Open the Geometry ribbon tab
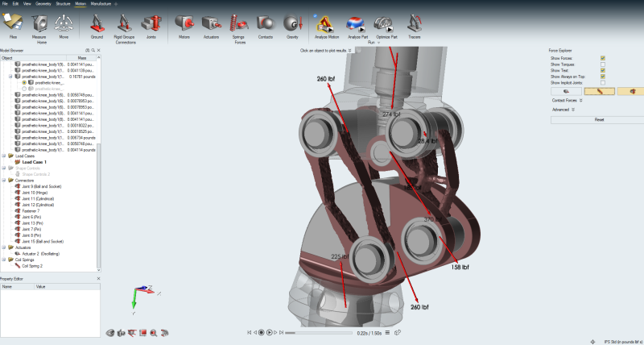 (x=43, y=4)
